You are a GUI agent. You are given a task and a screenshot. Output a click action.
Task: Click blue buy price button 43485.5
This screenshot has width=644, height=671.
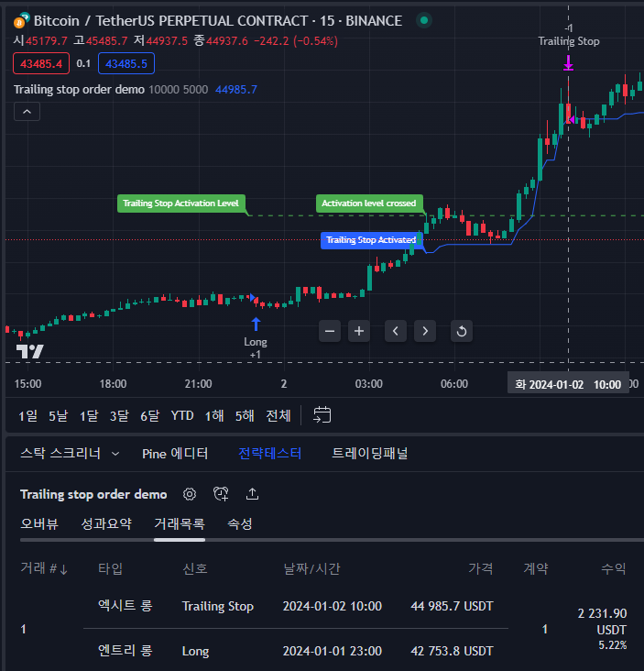(x=126, y=63)
